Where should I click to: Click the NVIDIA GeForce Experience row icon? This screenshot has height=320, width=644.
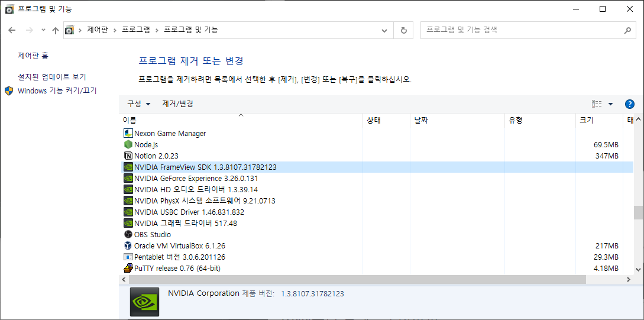[128, 178]
